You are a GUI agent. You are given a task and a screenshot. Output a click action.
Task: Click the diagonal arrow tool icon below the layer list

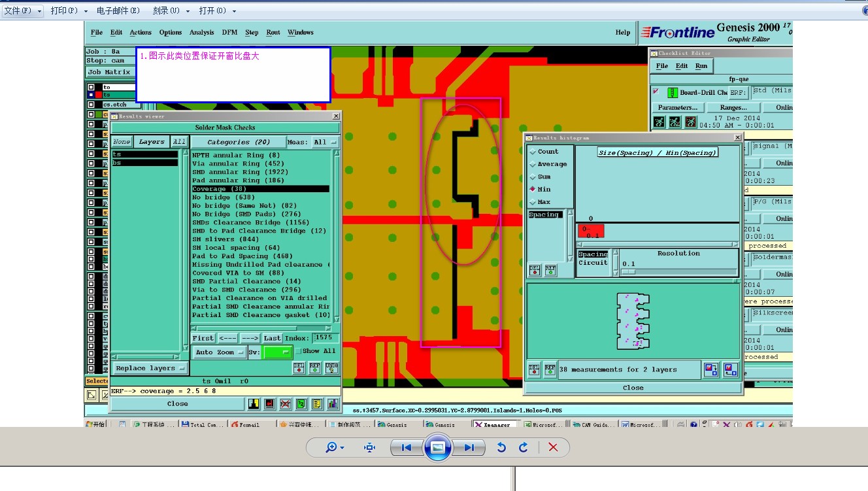(92, 395)
